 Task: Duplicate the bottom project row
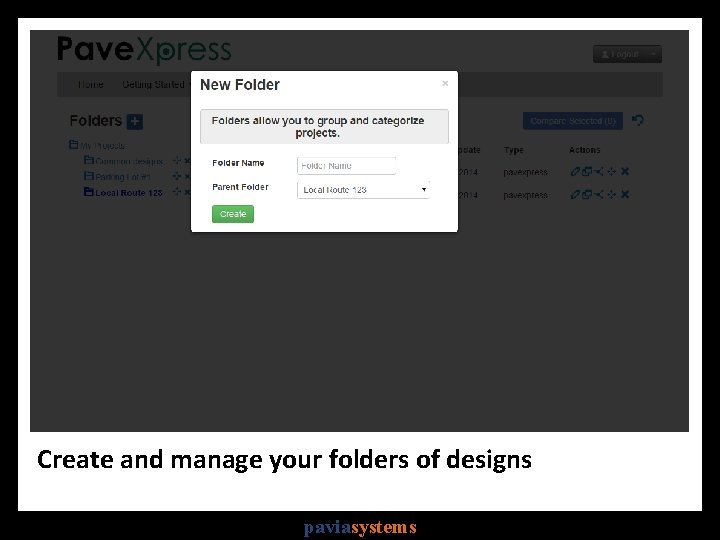587,194
